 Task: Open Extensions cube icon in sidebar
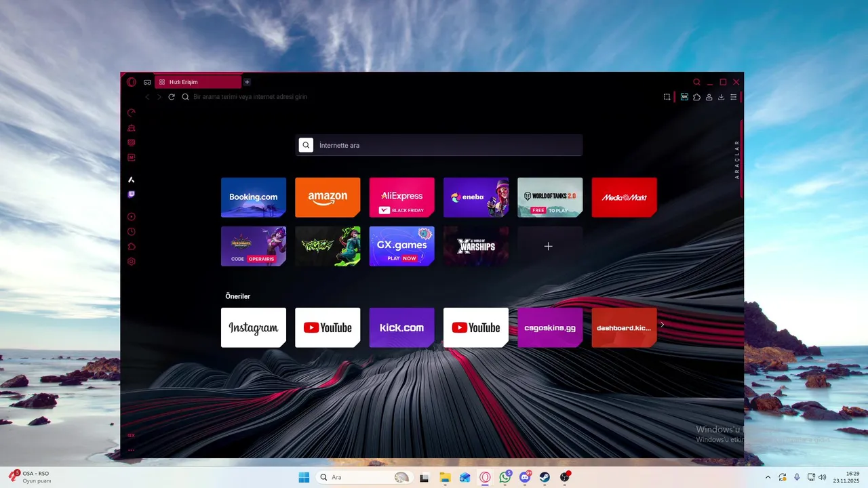click(x=132, y=247)
